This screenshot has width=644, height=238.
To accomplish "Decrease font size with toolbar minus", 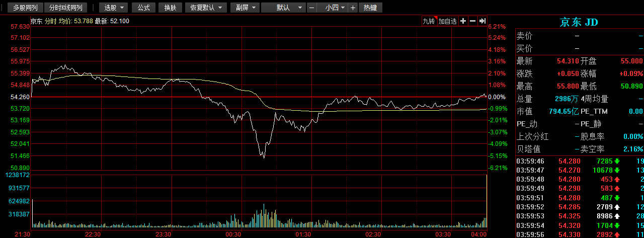I will pyautogui.click(x=312, y=8).
